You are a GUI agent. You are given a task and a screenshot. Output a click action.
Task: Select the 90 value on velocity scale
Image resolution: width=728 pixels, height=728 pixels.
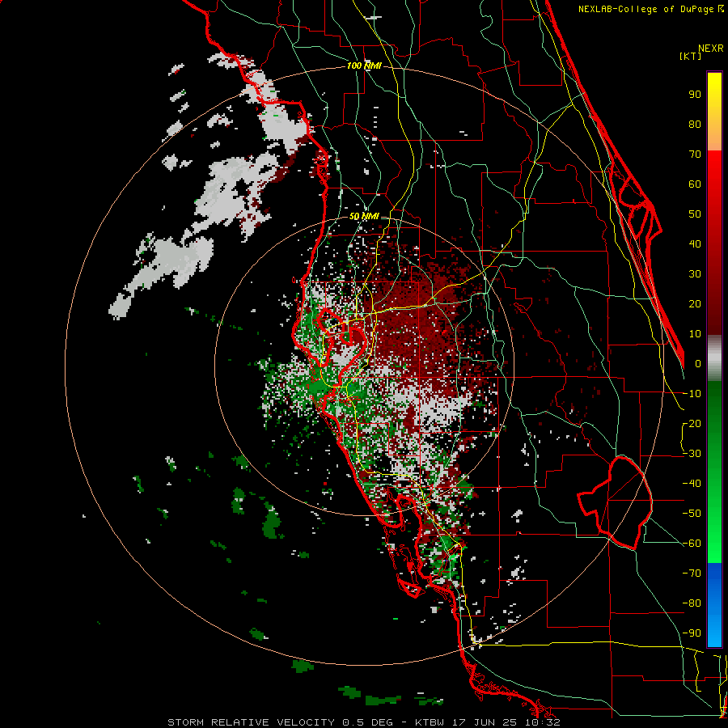(695, 95)
